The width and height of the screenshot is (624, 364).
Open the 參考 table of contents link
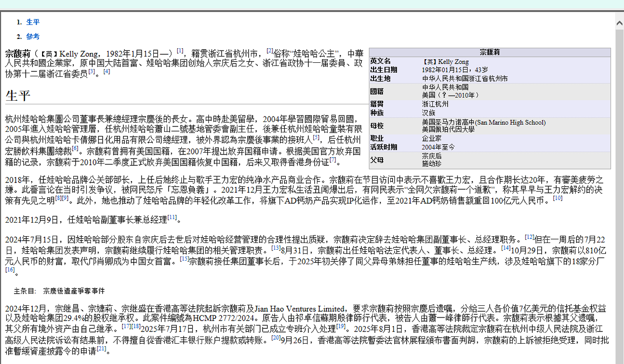point(33,36)
